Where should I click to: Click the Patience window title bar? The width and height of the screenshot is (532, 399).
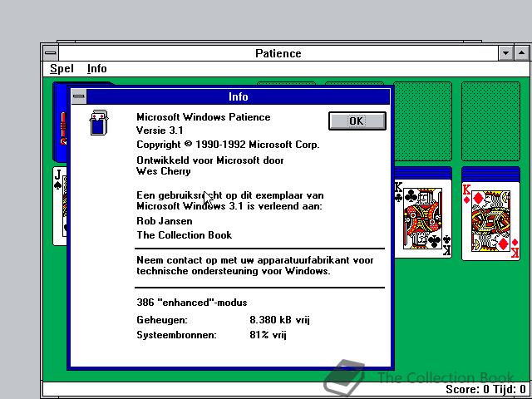coord(278,53)
